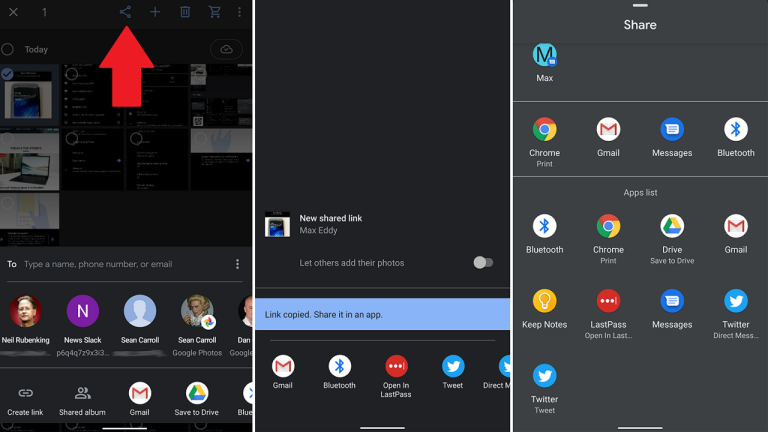Tap Bluetooth in the Apps list

[x=545, y=234]
